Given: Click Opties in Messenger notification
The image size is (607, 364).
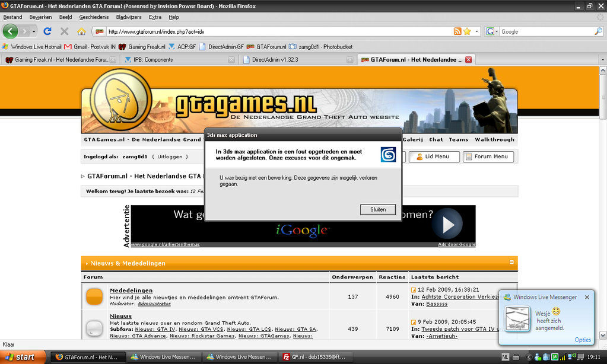Looking at the screenshot, I should point(583,340).
